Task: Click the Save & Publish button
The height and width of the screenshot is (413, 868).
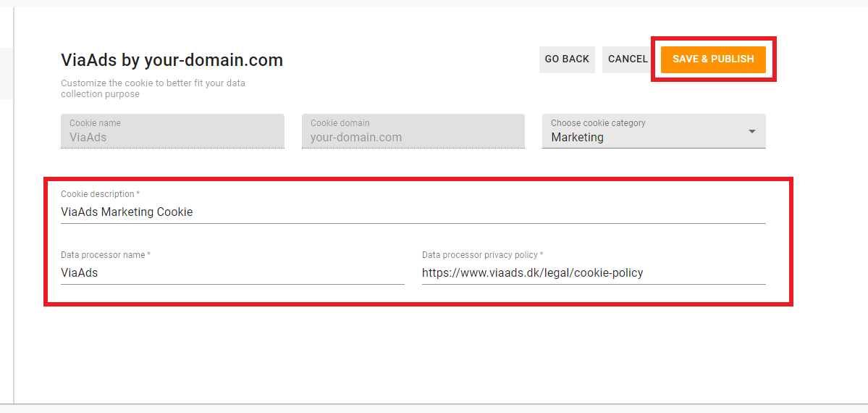Action: pos(713,59)
